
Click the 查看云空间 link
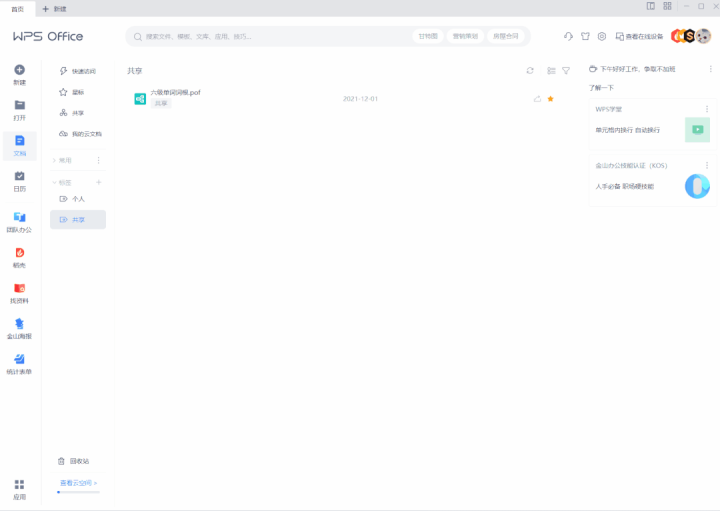tap(79, 483)
